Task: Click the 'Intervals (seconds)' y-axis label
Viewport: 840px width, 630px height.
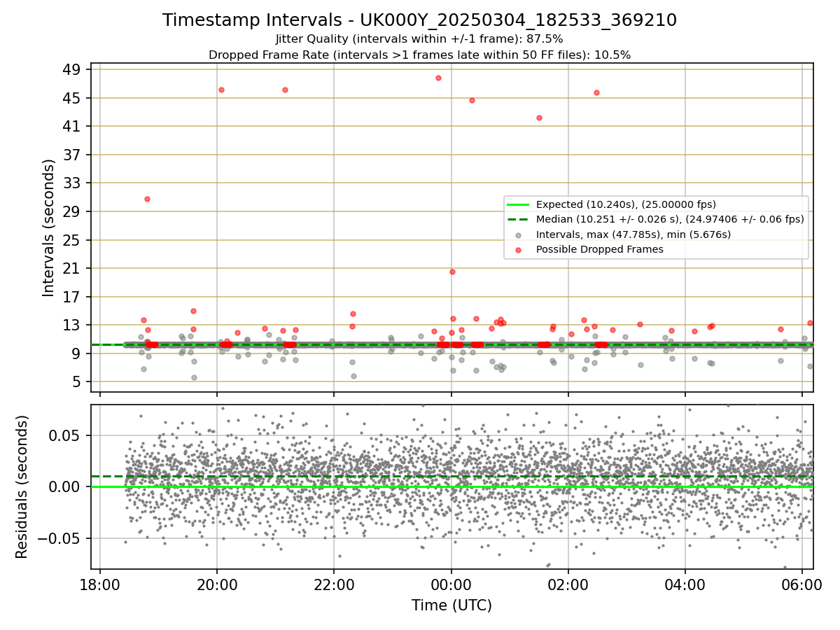Action: click(49, 227)
